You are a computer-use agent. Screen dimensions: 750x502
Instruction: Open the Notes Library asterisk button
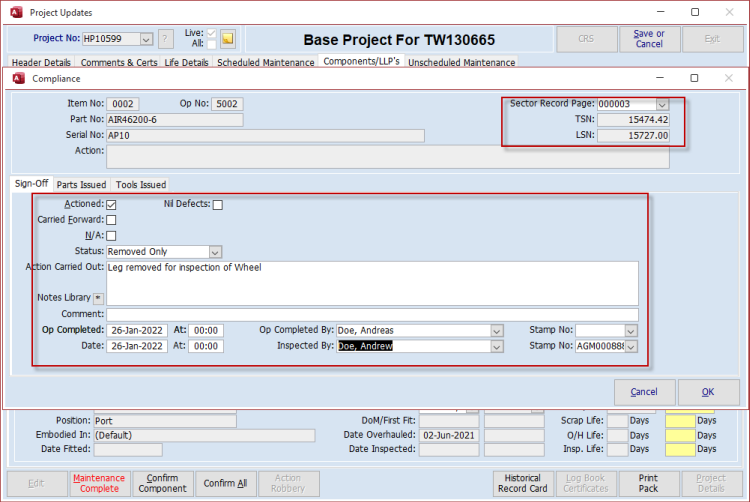(x=98, y=297)
